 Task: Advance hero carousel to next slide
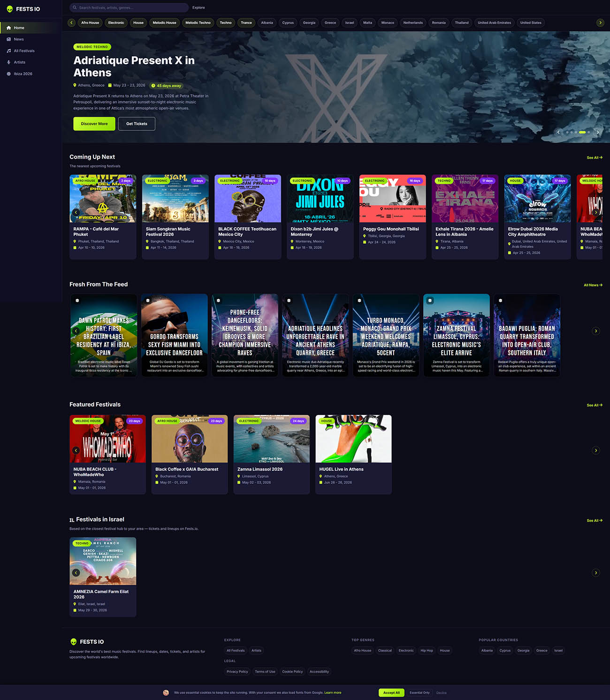click(x=597, y=132)
